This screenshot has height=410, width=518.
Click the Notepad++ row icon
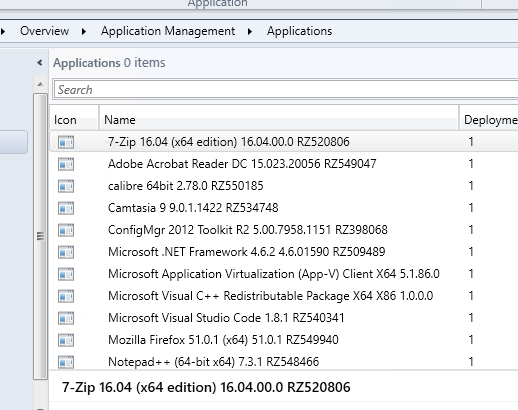[x=66, y=362]
